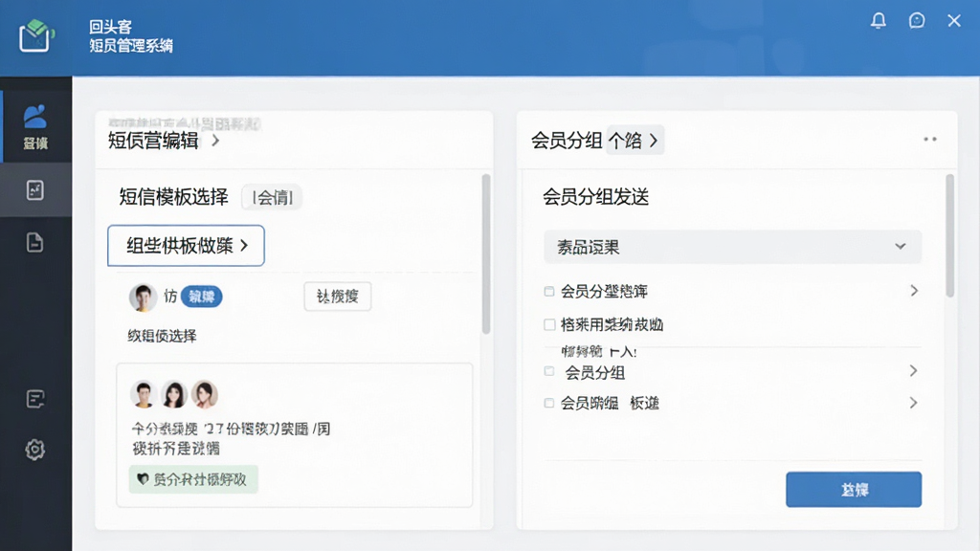Click left panel vertical scrollbar
The width and height of the screenshot is (980, 551).
tap(485, 253)
